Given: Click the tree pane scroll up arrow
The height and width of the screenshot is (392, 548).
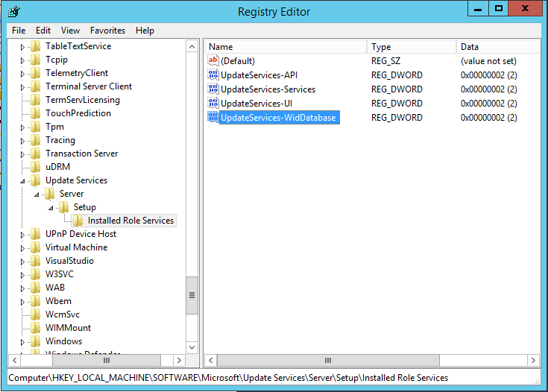Looking at the screenshot, I should [192, 46].
